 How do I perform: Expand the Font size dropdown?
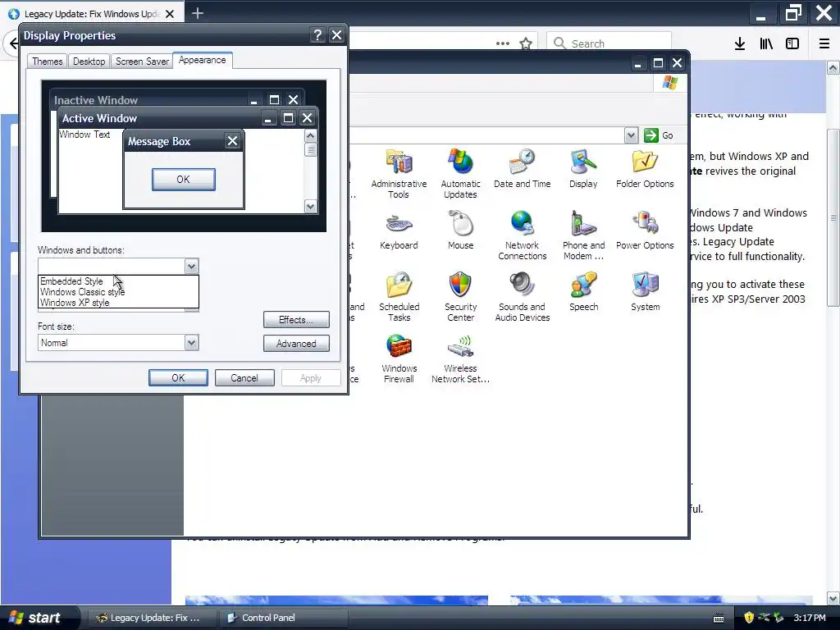pos(191,343)
